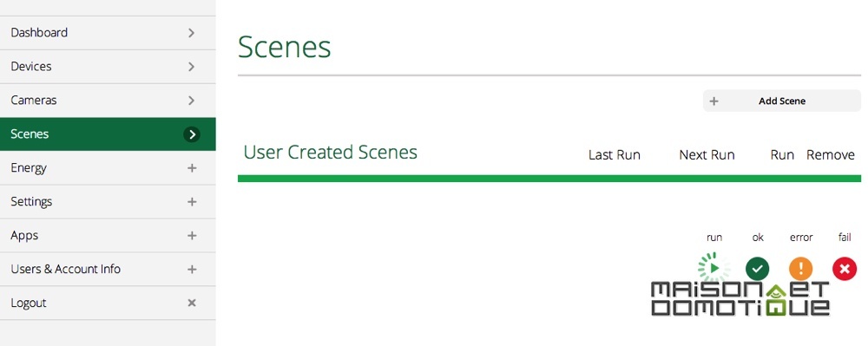Click the Next Run column header

click(x=707, y=155)
